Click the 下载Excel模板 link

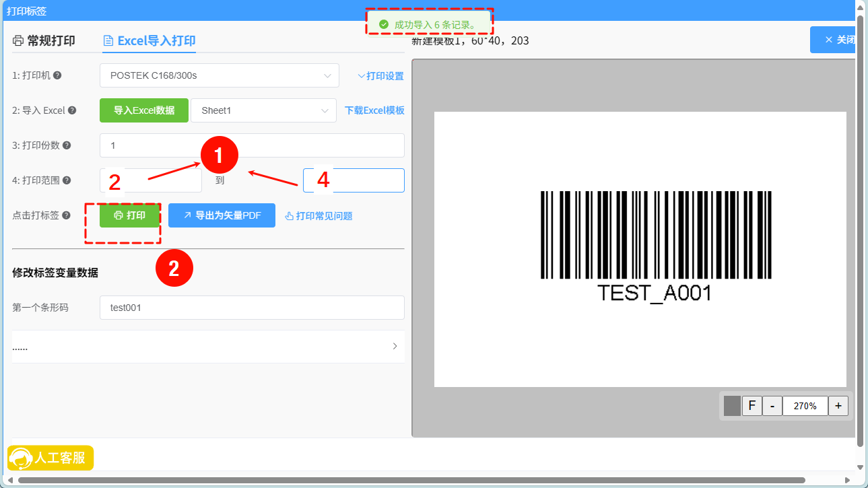point(374,110)
